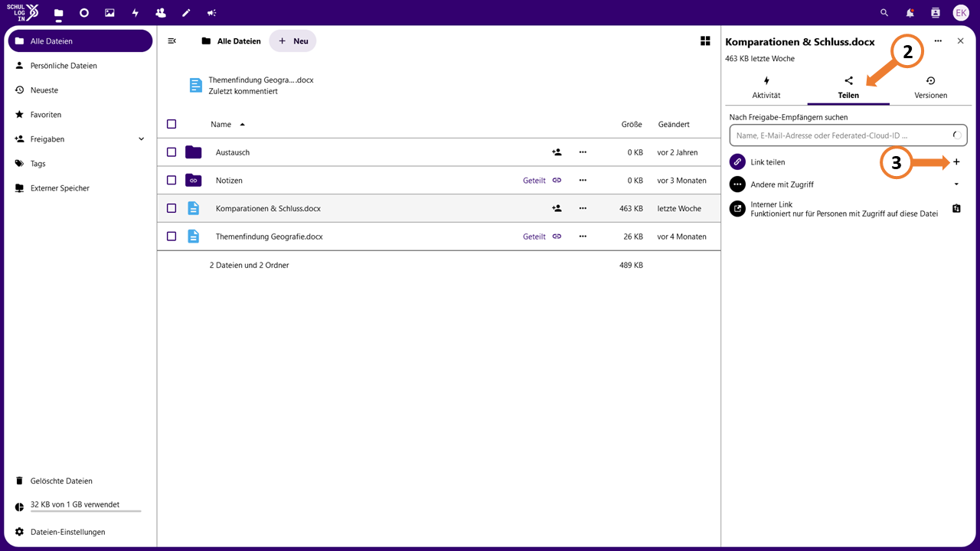This screenshot has width=980, height=551.
Task: Open the Files app icon in top bar
Action: 58,13
